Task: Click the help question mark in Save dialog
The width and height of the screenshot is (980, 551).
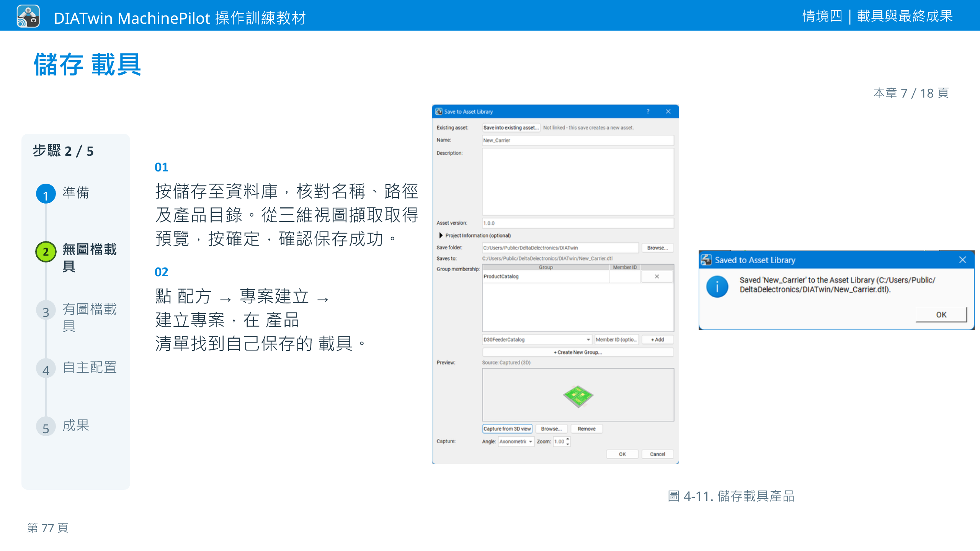Action: coord(648,111)
